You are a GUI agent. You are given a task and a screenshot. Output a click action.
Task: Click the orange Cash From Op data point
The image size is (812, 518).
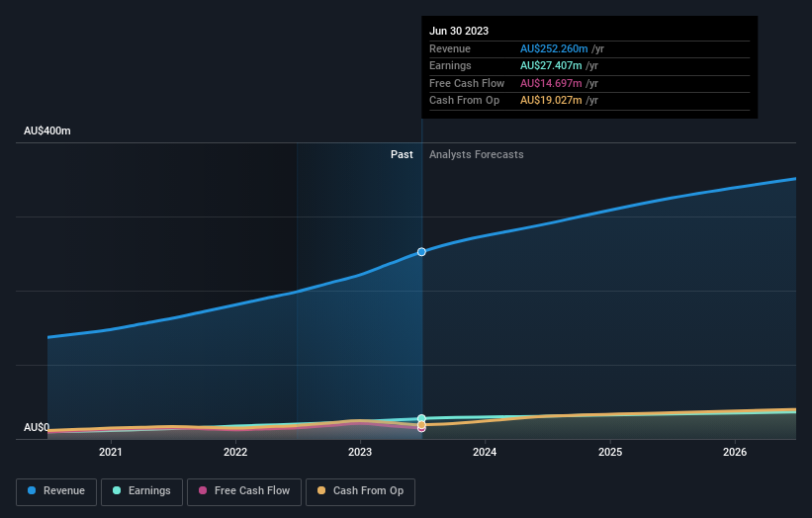point(421,425)
